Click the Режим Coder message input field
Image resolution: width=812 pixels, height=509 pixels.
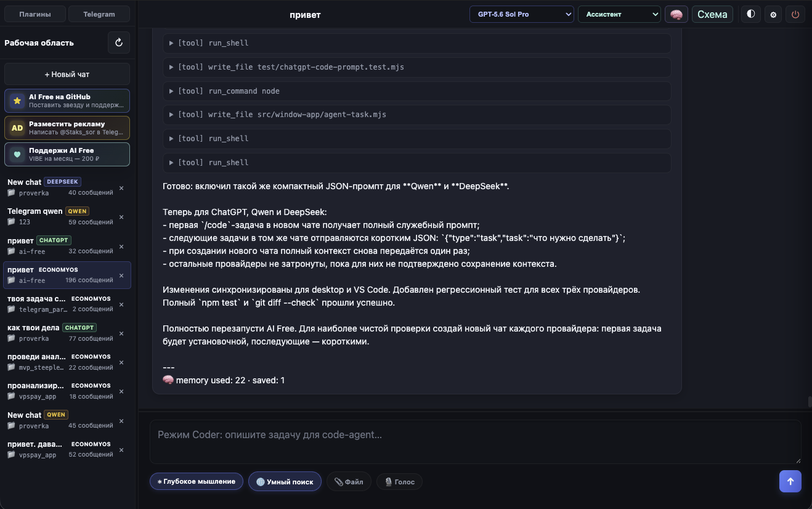point(475,441)
